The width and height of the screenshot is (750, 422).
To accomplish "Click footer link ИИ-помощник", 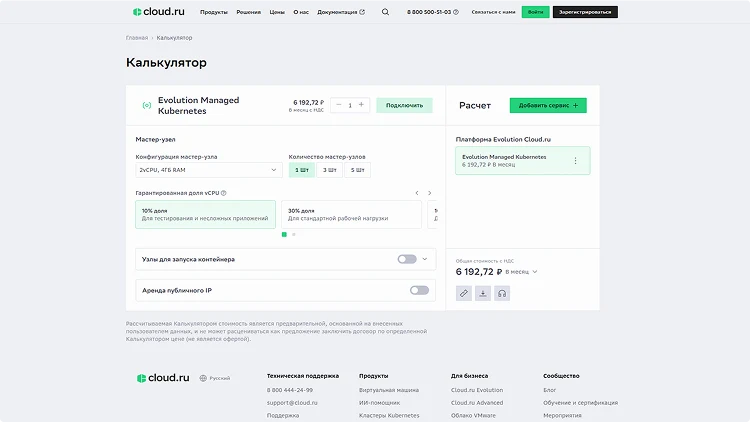I will tap(379, 403).
